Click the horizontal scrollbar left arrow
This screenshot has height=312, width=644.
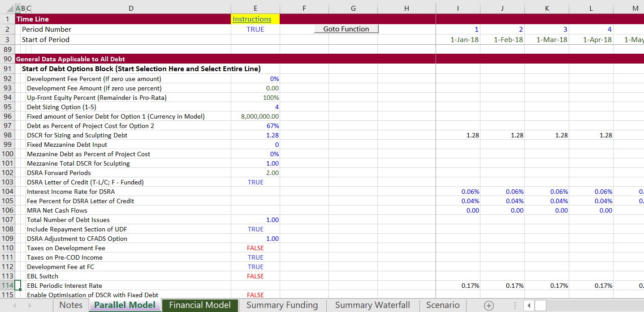529,305
